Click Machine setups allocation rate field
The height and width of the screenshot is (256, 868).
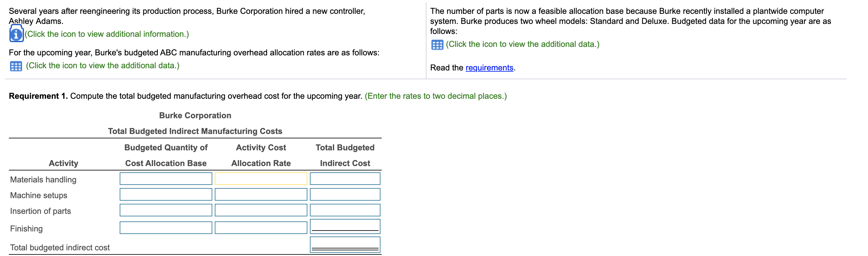(x=261, y=194)
